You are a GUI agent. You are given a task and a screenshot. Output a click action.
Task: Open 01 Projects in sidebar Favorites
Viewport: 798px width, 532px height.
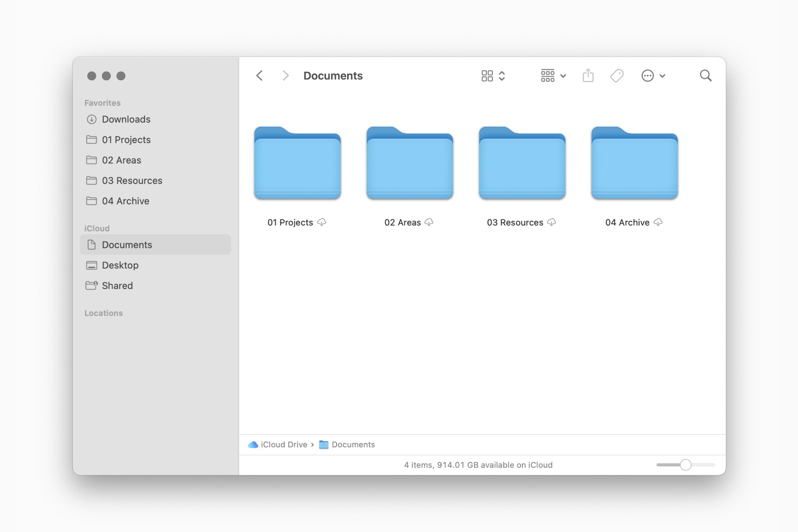coord(156,140)
